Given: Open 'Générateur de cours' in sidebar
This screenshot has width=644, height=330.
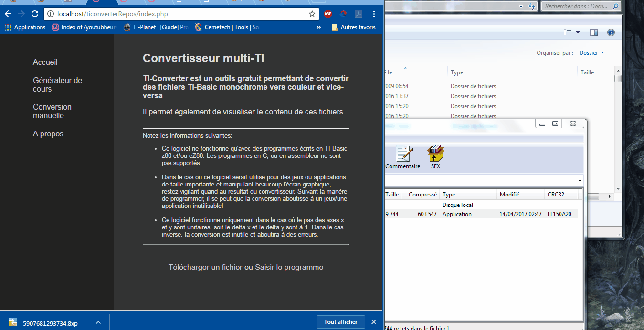Looking at the screenshot, I should (x=58, y=85).
